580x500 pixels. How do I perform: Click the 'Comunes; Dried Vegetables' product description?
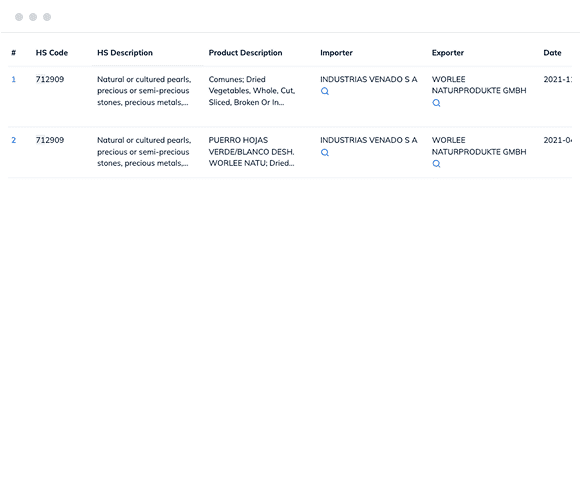(252, 91)
